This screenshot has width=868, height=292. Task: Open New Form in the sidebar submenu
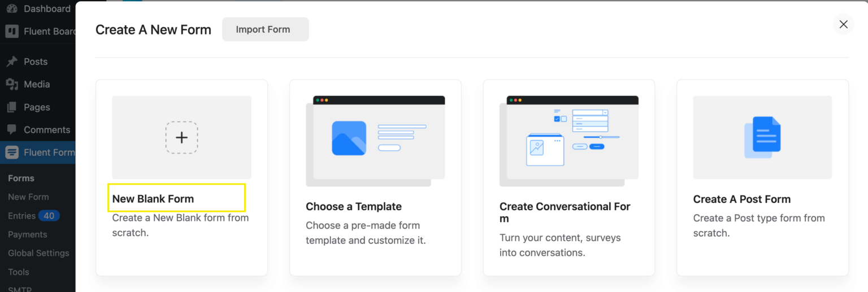(x=28, y=197)
